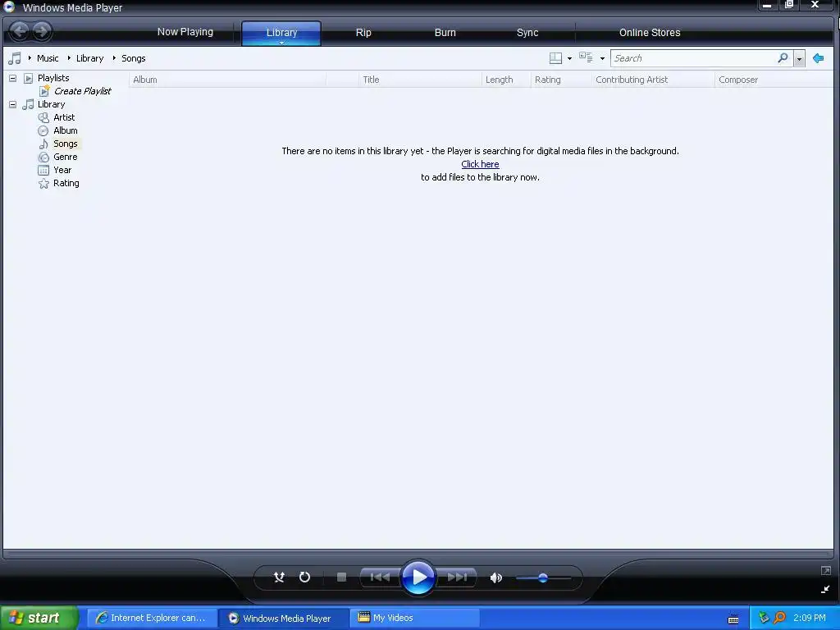Click the taskbar clock showing 2:09 PM
Screen dimensions: 840x630
point(809,618)
